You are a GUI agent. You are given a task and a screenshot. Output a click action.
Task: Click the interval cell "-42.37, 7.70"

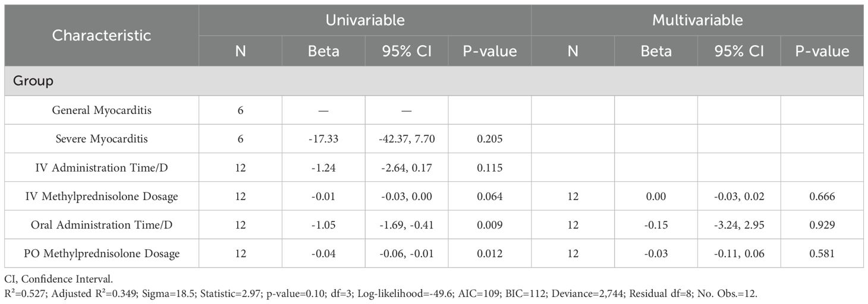tap(407, 139)
